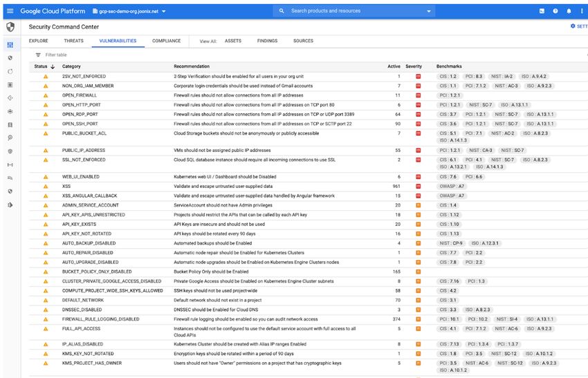Open the DNSSEC_DISABLED category
This screenshot has height=378, width=588.
pyautogui.click(x=82, y=310)
